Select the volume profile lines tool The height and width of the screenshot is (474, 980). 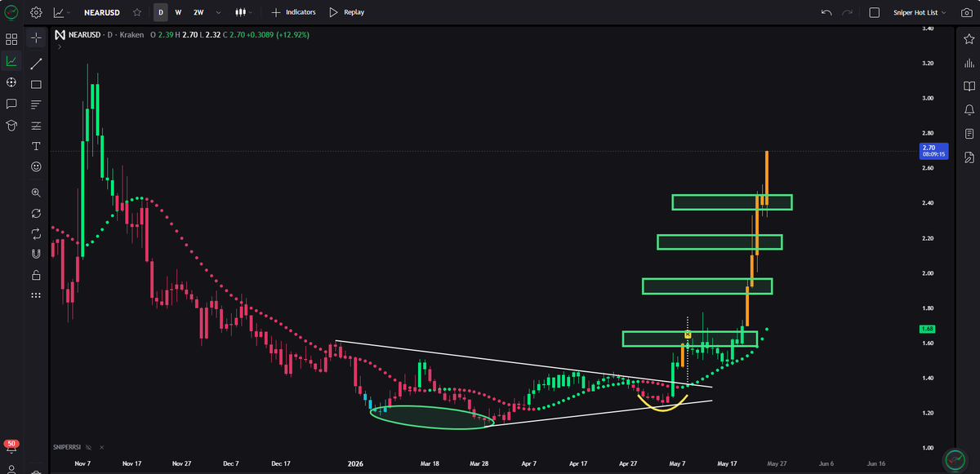pos(36,104)
